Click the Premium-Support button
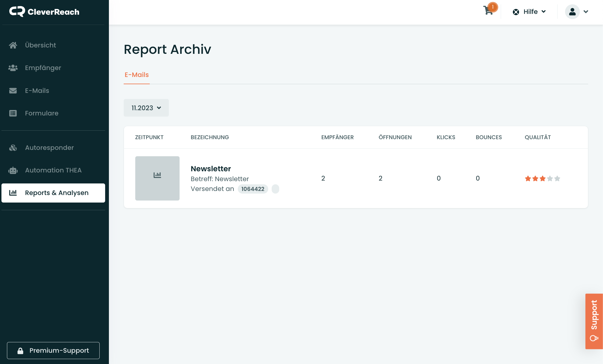Viewport: 603px width, 364px height. 53,350
